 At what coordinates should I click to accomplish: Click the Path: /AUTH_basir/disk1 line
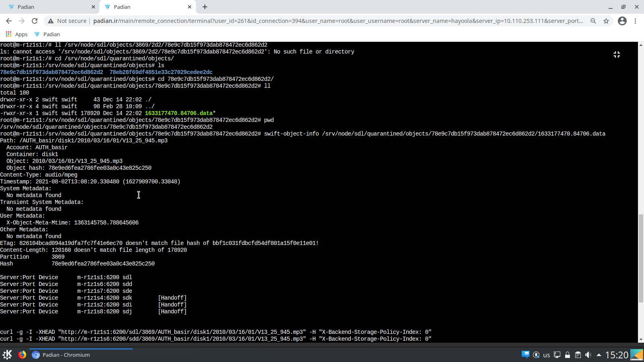click(x=84, y=140)
